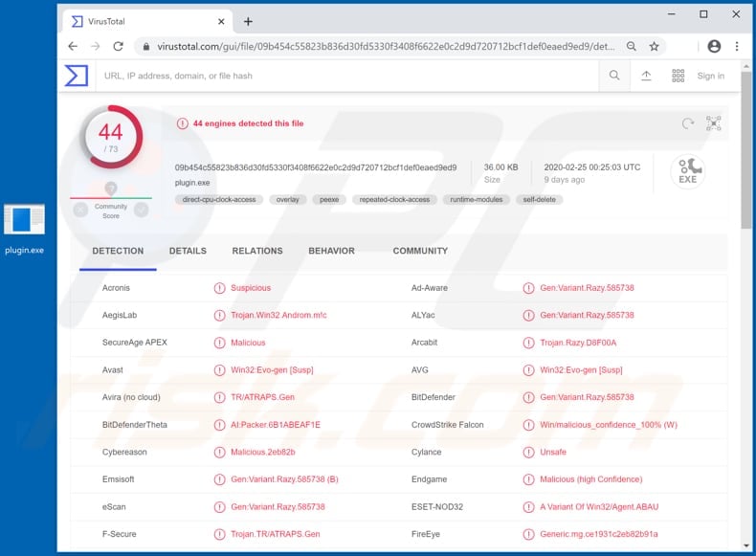Click the community upvote check icon
This screenshot has width=756, height=556.
[142, 210]
